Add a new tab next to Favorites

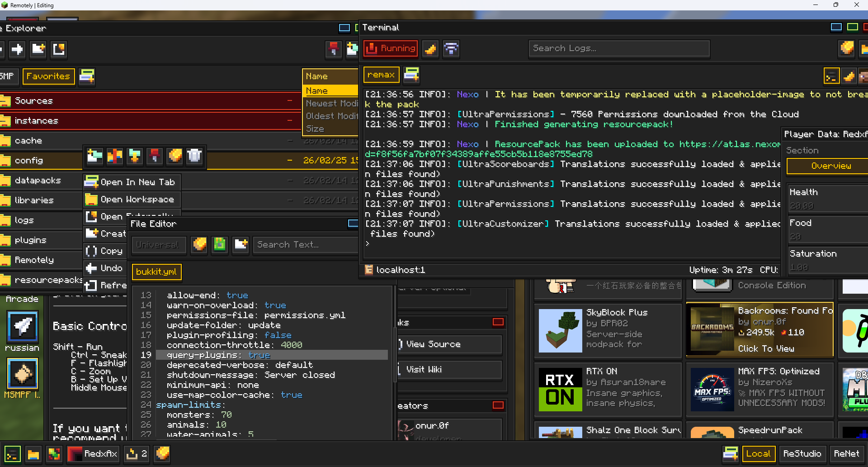click(87, 76)
